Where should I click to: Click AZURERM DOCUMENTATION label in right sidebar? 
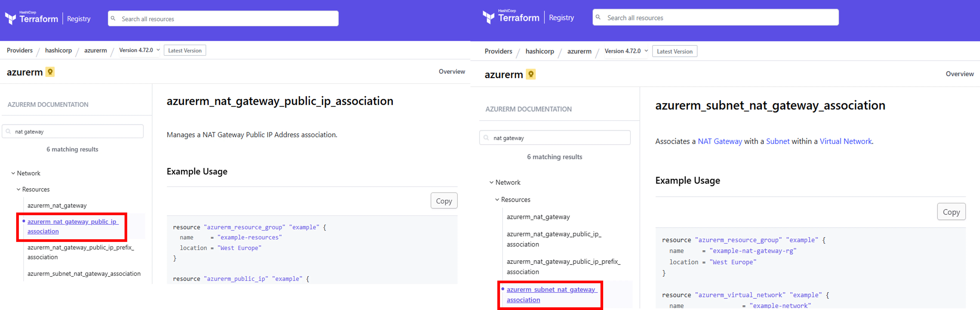pyautogui.click(x=528, y=109)
